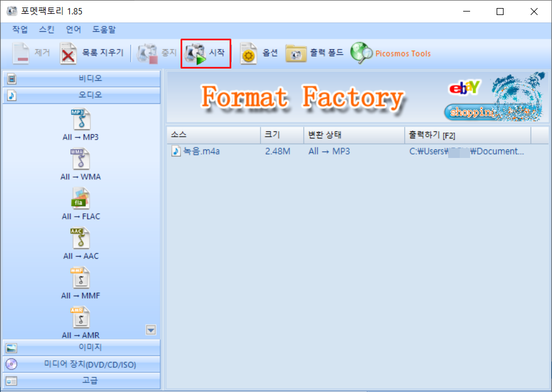
Task: Open the 스킨 menu
Action: coord(47,29)
